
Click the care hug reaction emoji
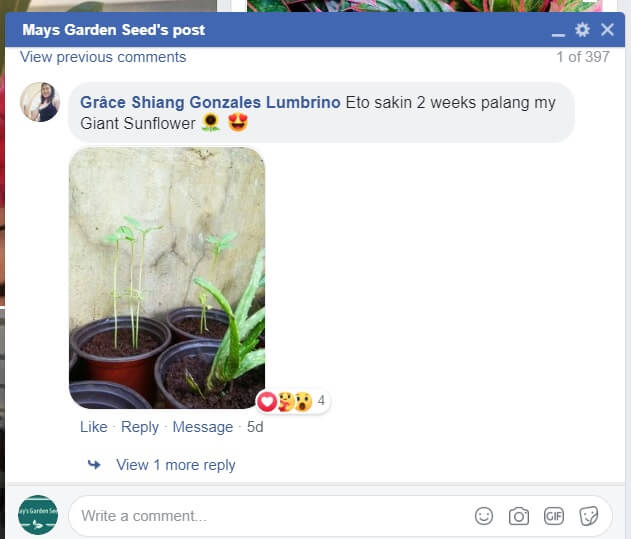[286, 401]
